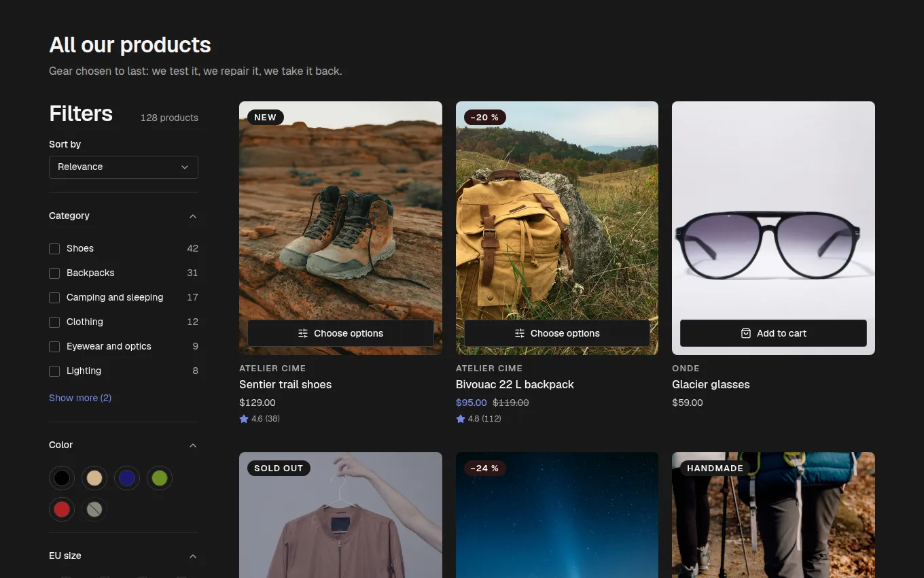Viewport: 924px width, 578px height.
Task: Choose options for Bivouac 22 L backpack
Action: pos(557,333)
